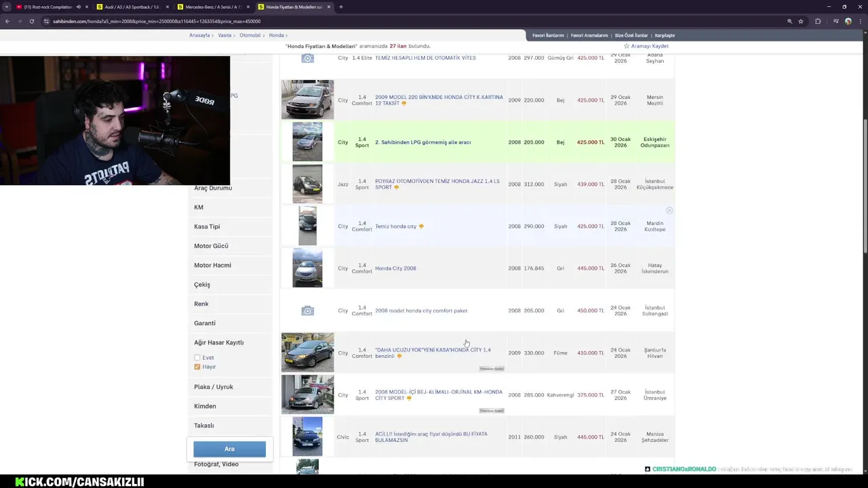868x488 pixels.
Task: Click the Premium Galeri badge on İÇİ BEJ listing
Action: [x=492, y=411]
